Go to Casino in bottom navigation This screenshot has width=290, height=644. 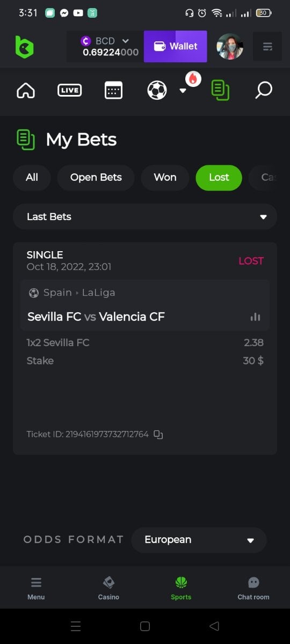[108, 588]
